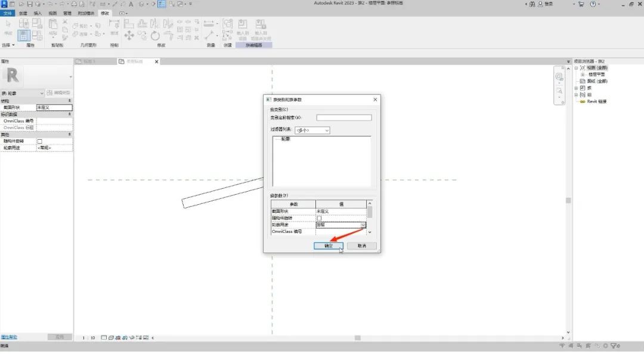The width and height of the screenshot is (644, 363).
Task: Open the 文件 menu
Action: (7, 13)
